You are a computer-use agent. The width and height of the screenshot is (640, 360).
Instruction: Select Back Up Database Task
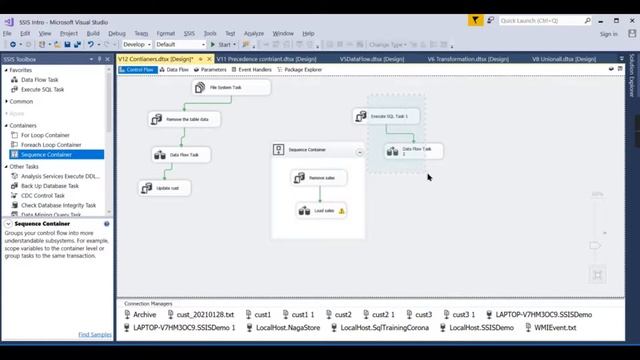click(50, 186)
